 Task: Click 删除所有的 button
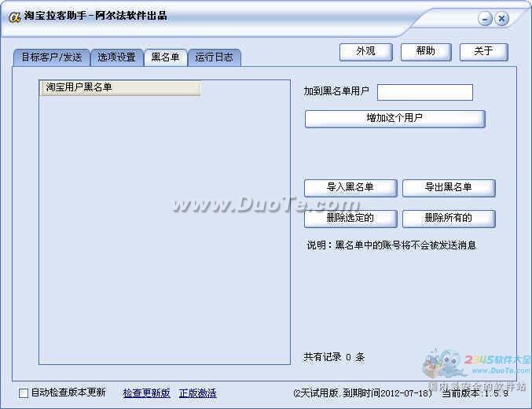tap(449, 219)
